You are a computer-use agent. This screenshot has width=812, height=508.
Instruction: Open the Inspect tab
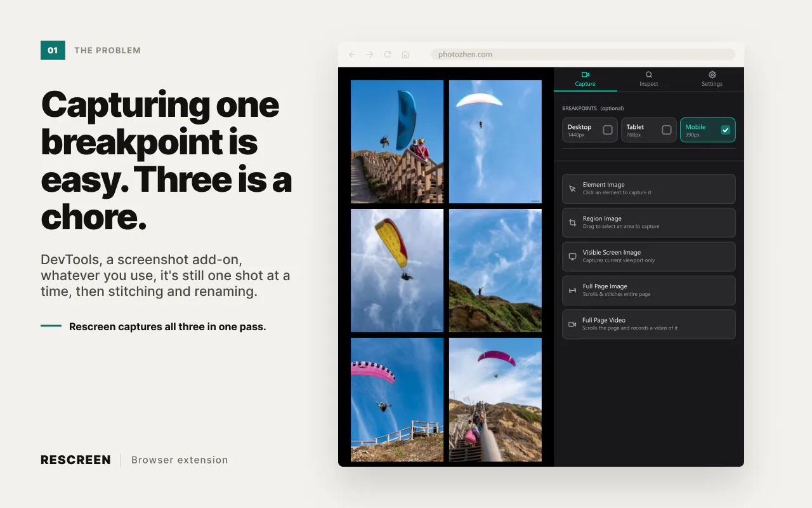pos(648,79)
